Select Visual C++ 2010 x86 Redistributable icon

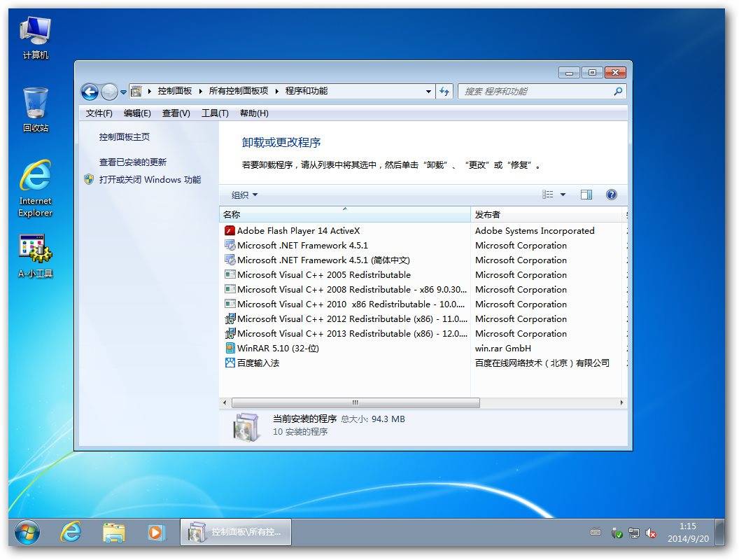click(230, 304)
